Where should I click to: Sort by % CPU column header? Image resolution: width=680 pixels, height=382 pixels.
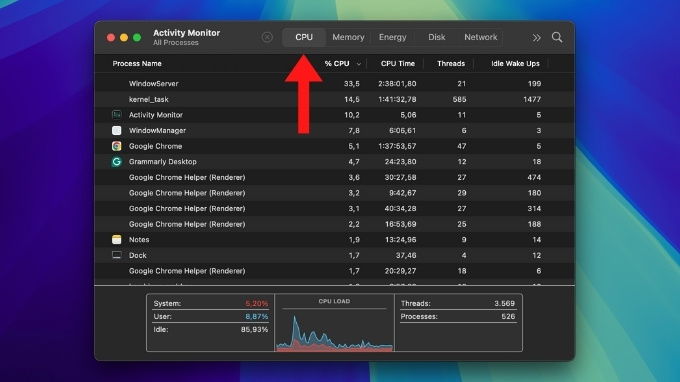pyautogui.click(x=337, y=63)
